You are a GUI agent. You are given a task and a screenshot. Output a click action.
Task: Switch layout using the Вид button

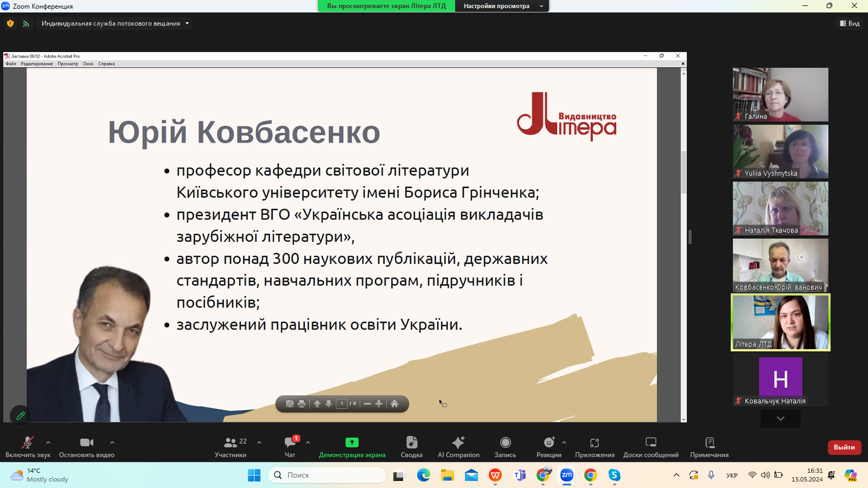(x=850, y=23)
